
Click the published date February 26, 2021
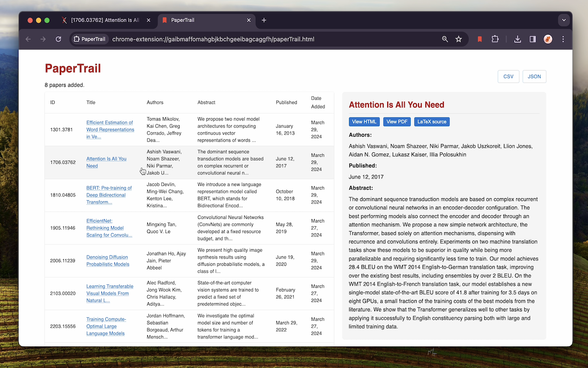pos(286,293)
